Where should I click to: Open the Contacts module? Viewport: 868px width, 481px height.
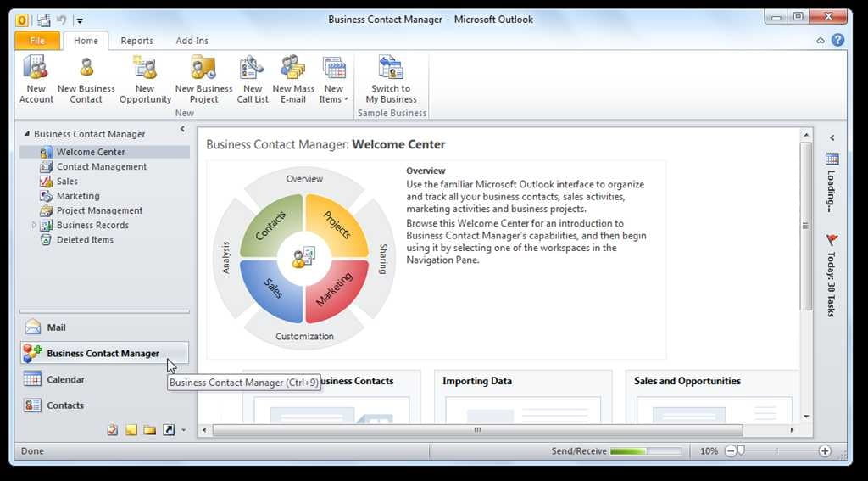point(104,405)
